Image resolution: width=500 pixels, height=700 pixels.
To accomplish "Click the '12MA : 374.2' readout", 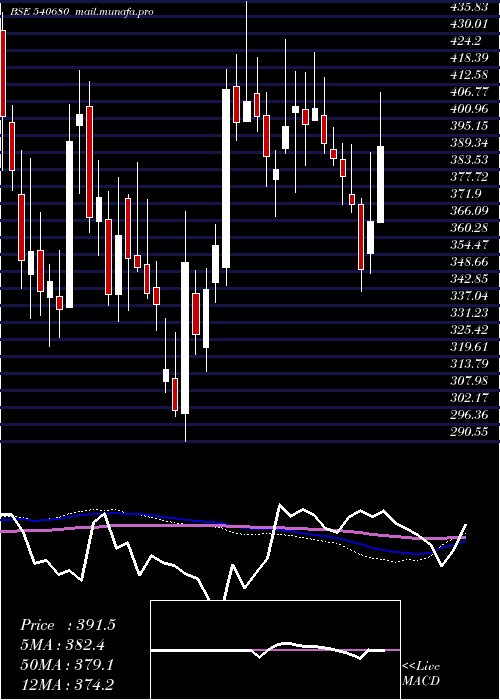I will coord(68,684).
